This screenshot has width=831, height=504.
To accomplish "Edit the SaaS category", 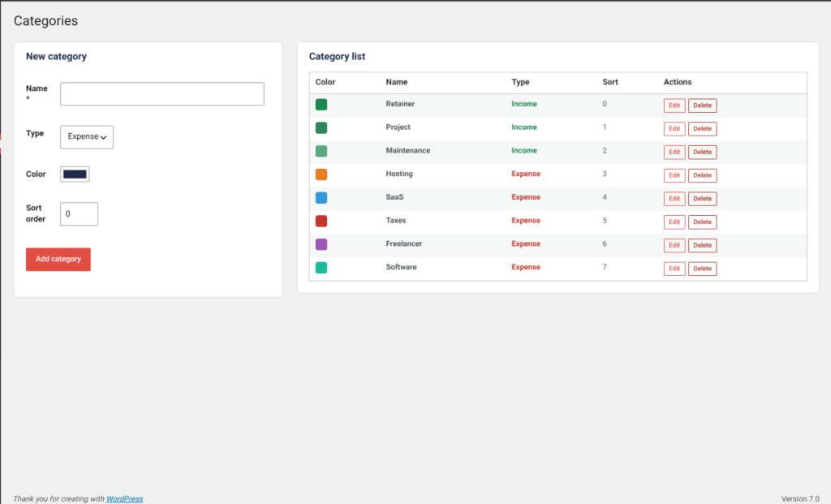I will click(x=674, y=199).
